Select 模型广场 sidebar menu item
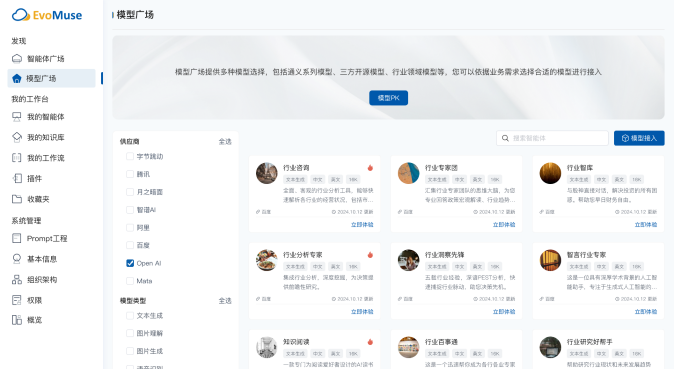Screen dimensions: 674x369 tap(52, 78)
